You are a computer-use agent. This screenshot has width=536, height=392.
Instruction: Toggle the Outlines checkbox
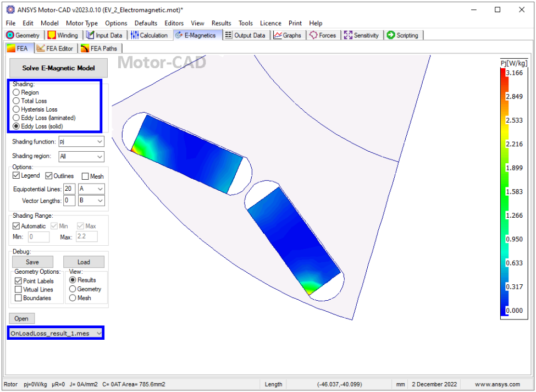48,176
